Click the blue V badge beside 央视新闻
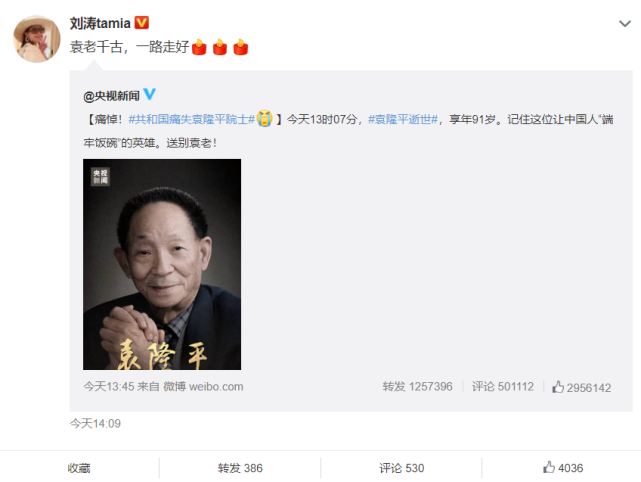The image size is (641, 482). pos(150,94)
